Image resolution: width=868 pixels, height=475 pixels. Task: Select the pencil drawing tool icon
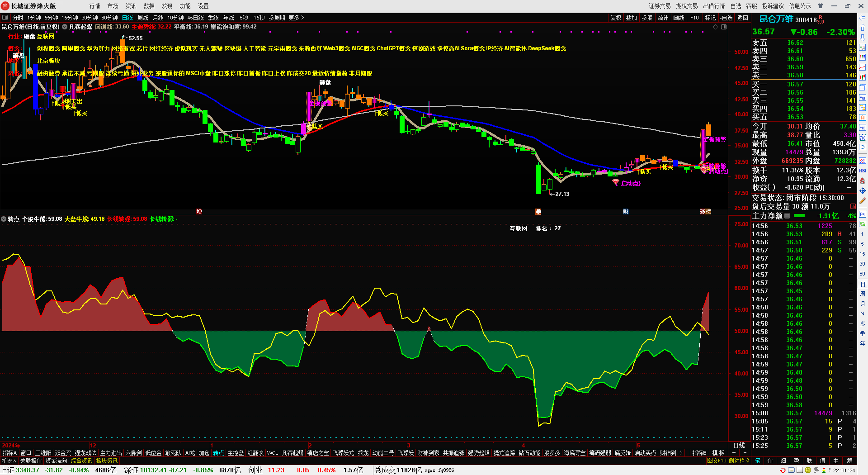coord(862,200)
